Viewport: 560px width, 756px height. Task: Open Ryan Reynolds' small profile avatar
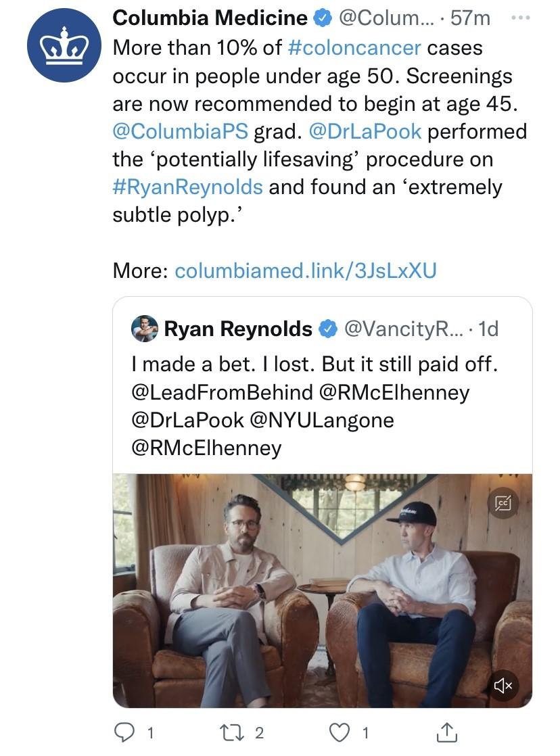145,329
